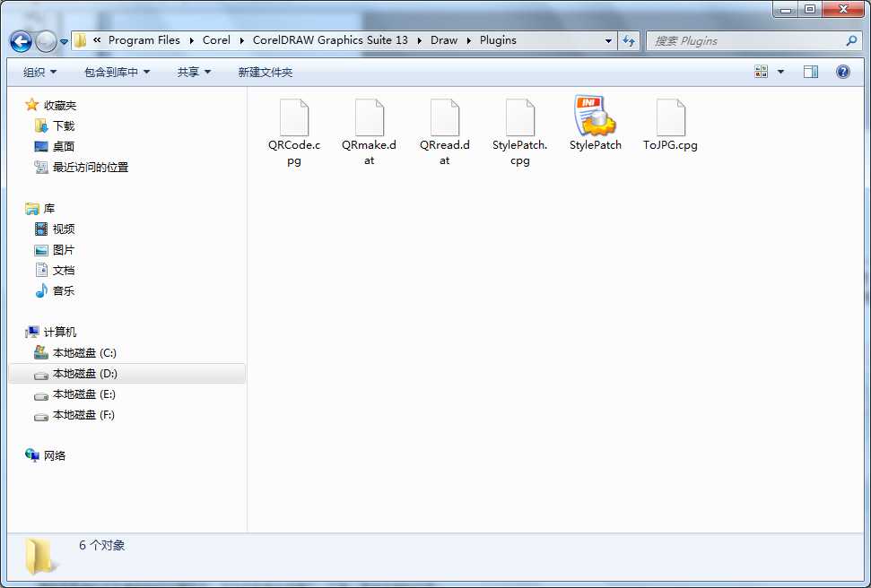Open the view options dropdown arrow
This screenshot has width=871, height=588.
pos(780,72)
